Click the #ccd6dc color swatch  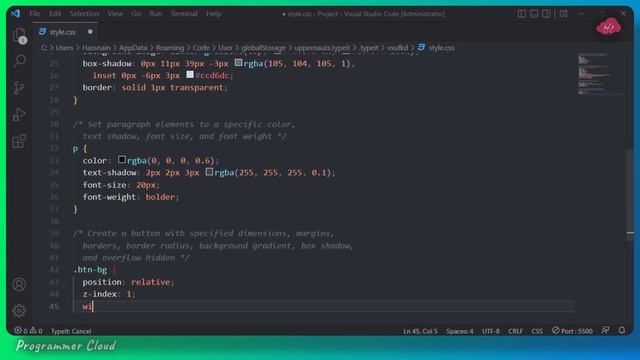pos(190,75)
